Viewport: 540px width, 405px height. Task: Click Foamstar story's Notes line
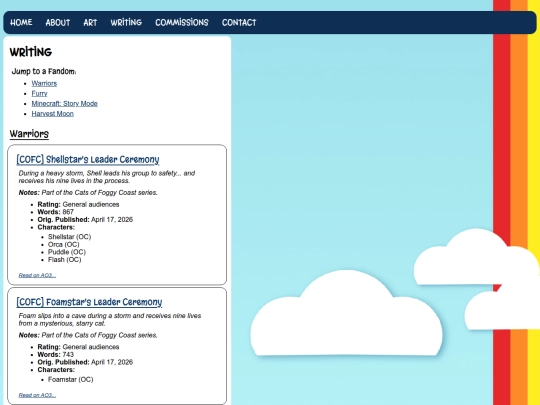coord(88,335)
